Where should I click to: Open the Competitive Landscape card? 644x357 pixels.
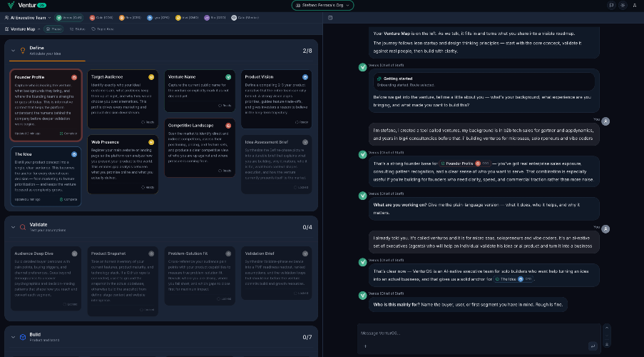200,148
